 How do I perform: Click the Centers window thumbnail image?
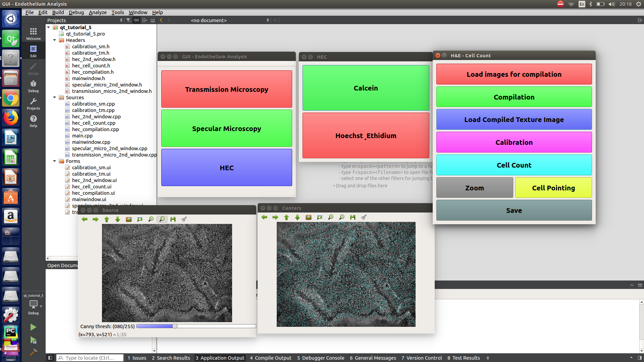tap(346, 274)
